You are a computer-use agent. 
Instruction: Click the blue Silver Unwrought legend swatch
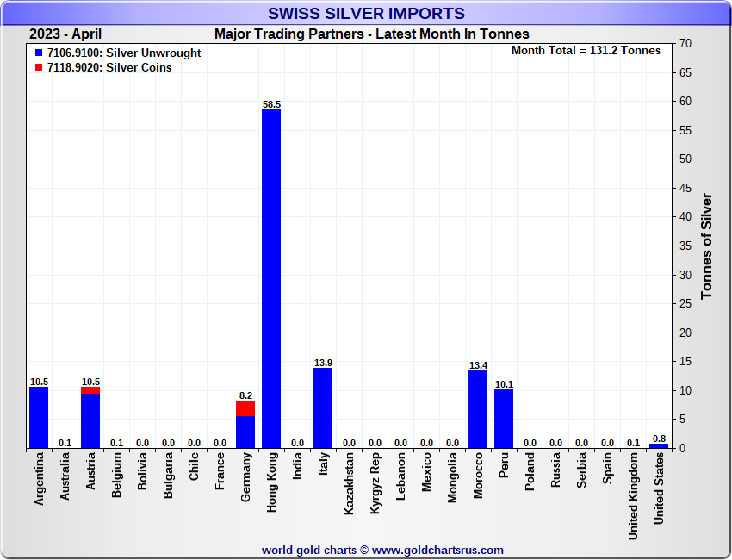[x=39, y=53]
